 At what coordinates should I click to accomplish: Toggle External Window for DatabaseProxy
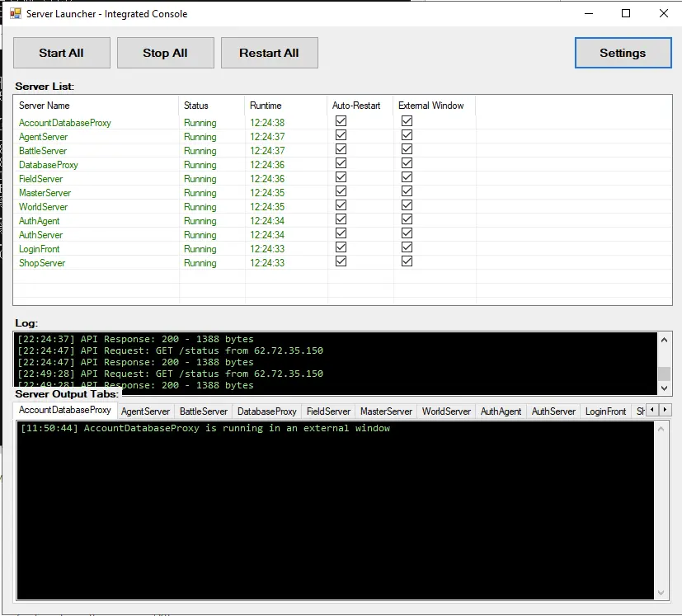(407, 163)
